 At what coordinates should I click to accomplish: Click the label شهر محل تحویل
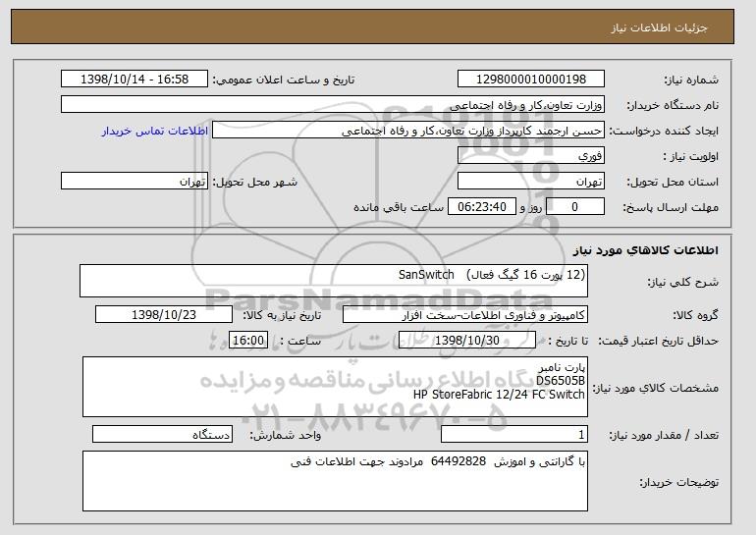click(x=255, y=182)
